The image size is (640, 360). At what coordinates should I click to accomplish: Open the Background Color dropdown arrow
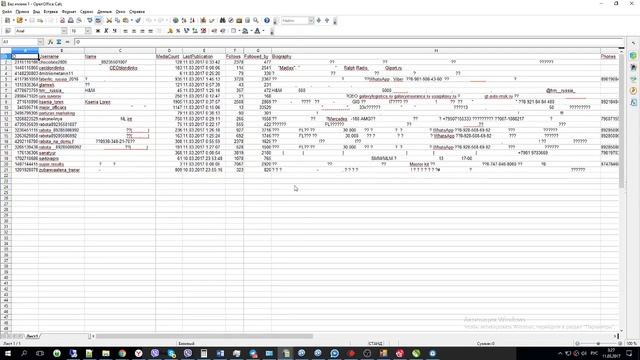pos(251,31)
